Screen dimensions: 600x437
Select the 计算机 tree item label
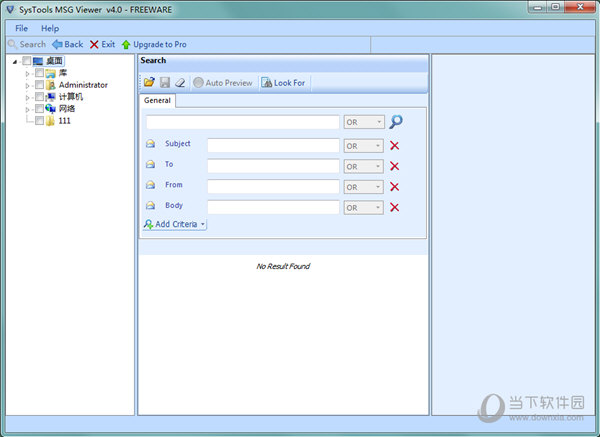point(70,97)
